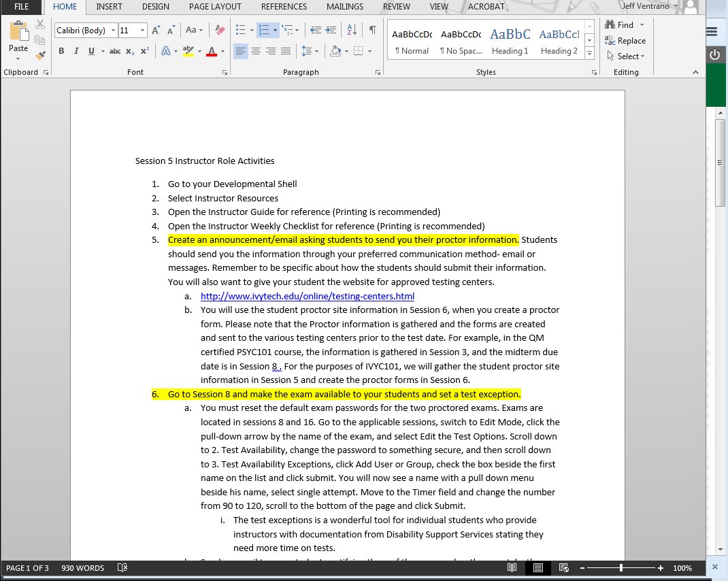Expand the font size dropdown

143,31
